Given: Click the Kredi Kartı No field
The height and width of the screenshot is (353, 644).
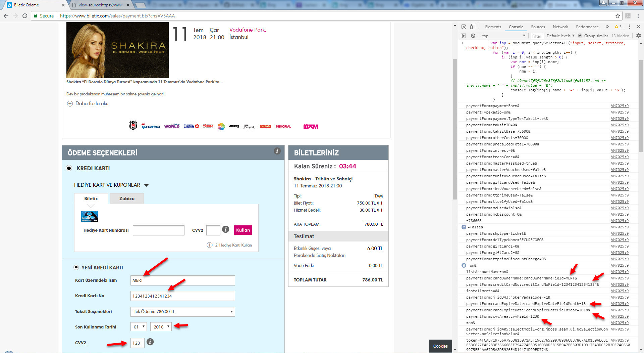Looking at the screenshot, I should (x=183, y=296).
